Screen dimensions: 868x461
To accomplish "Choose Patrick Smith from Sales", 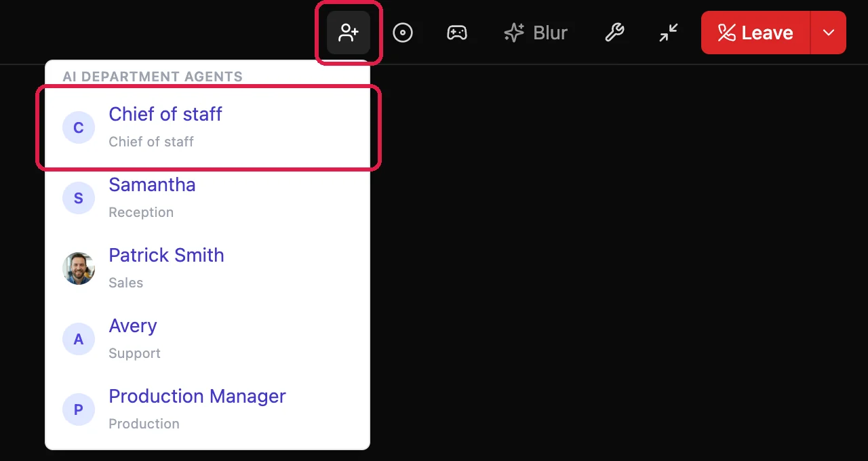I will (208, 268).
